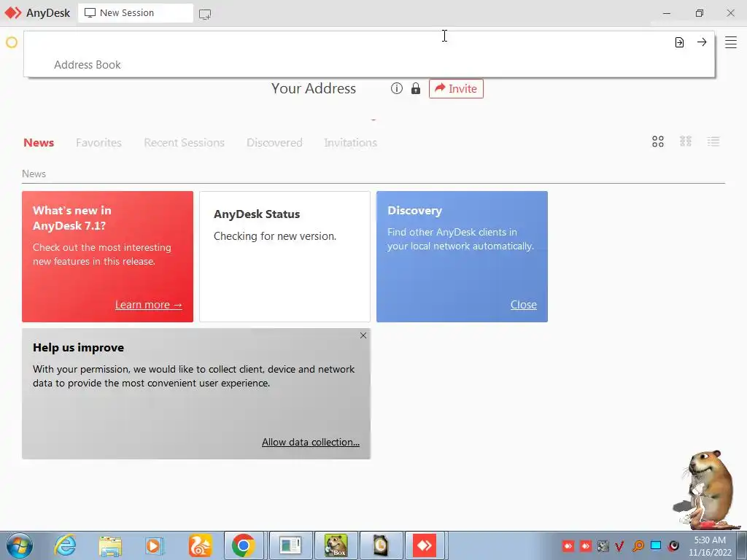The width and height of the screenshot is (747, 560).
Task: Select the New Session tab
Action: pos(135,13)
